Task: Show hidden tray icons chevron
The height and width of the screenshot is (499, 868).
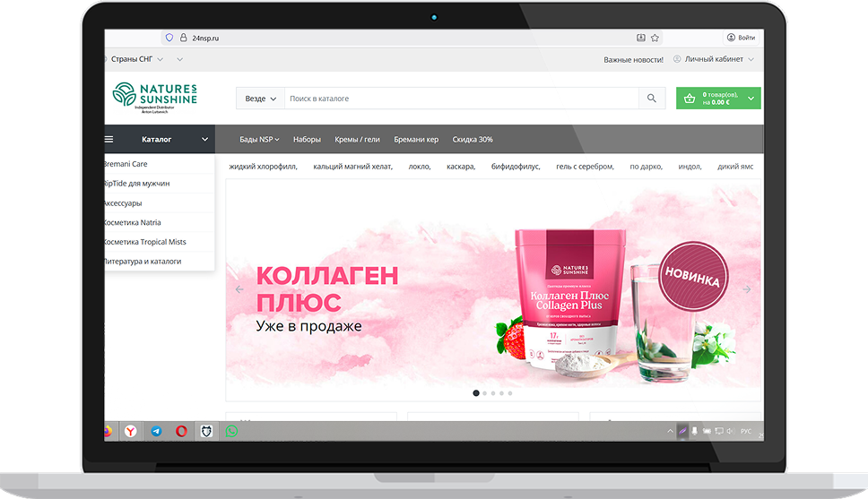Action: tap(670, 431)
